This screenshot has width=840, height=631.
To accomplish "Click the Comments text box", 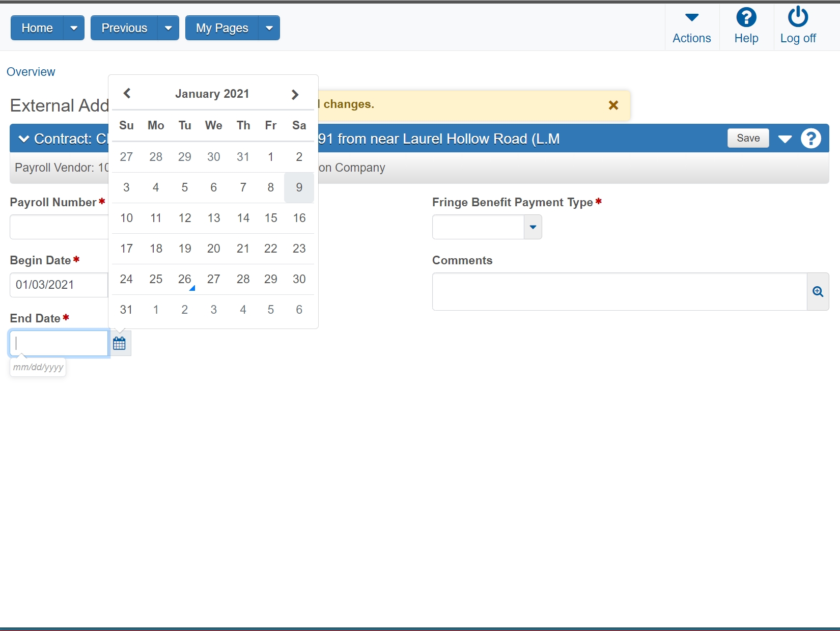I will click(x=620, y=292).
